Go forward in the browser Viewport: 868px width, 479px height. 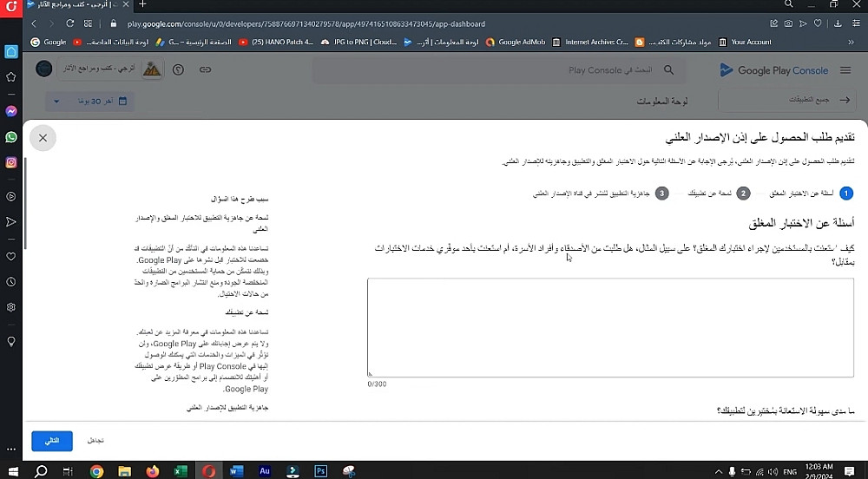[51, 23]
